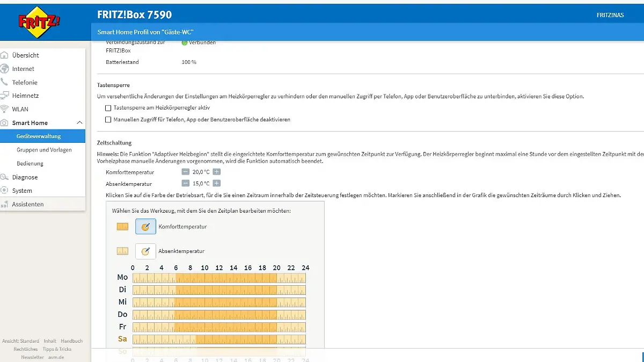The width and height of the screenshot is (644, 362).
Task: Click the WLAN signal icon
Action: pyautogui.click(x=5, y=109)
